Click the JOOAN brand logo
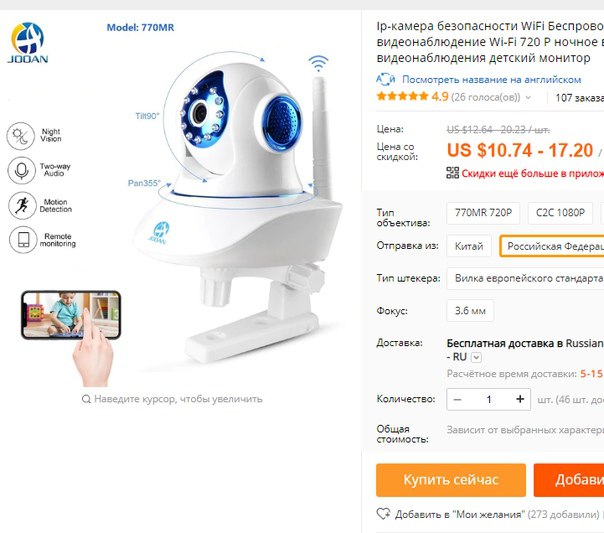The width and height of the screenshot is (604, 533). [28, 43]
